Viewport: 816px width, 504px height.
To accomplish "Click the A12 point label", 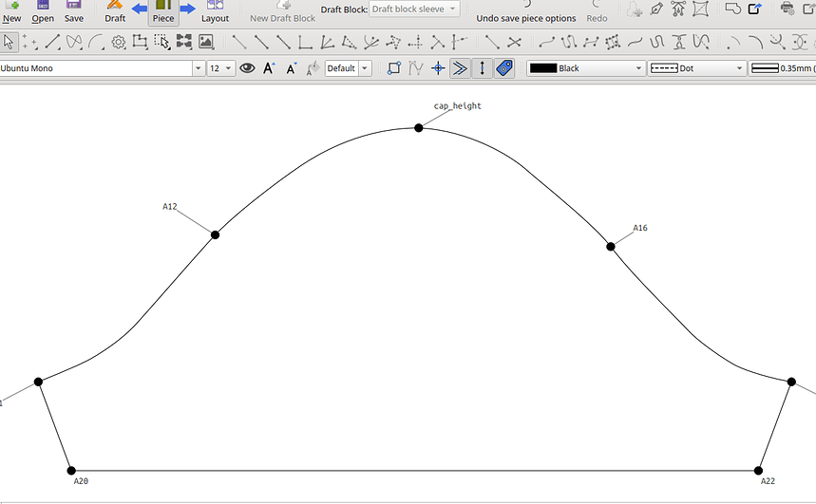I will tap(170, 207).
